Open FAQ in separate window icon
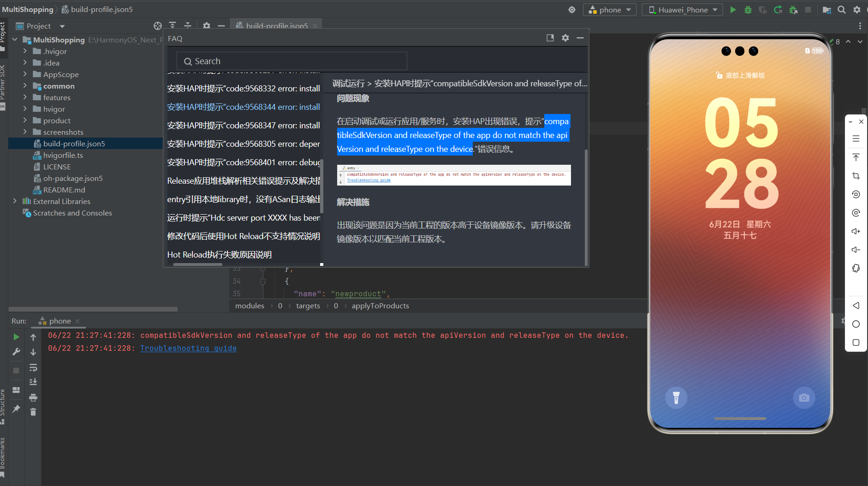 (550, 38)
